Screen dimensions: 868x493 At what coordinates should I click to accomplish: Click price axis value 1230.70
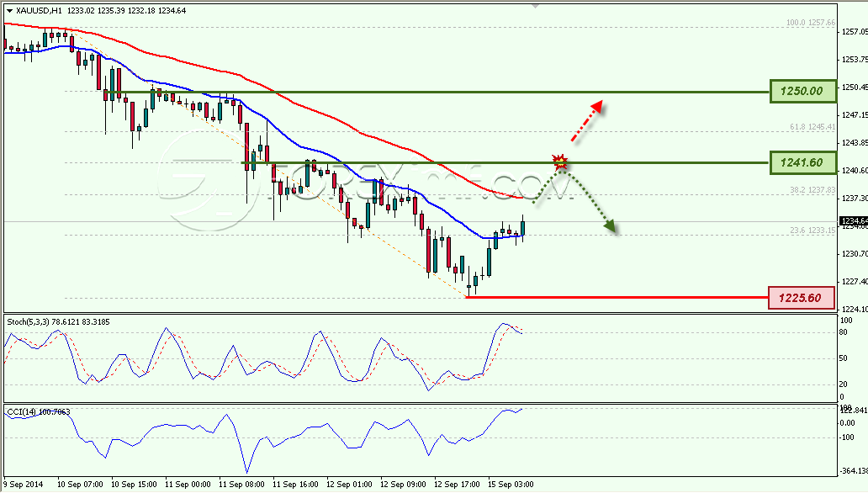[855, 254]
